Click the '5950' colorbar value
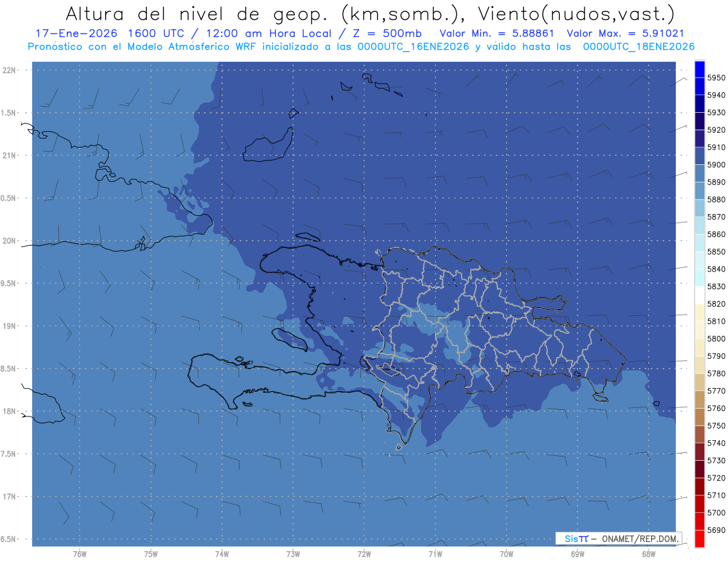This screenshot has width=728, height=562. pos(716,78)
